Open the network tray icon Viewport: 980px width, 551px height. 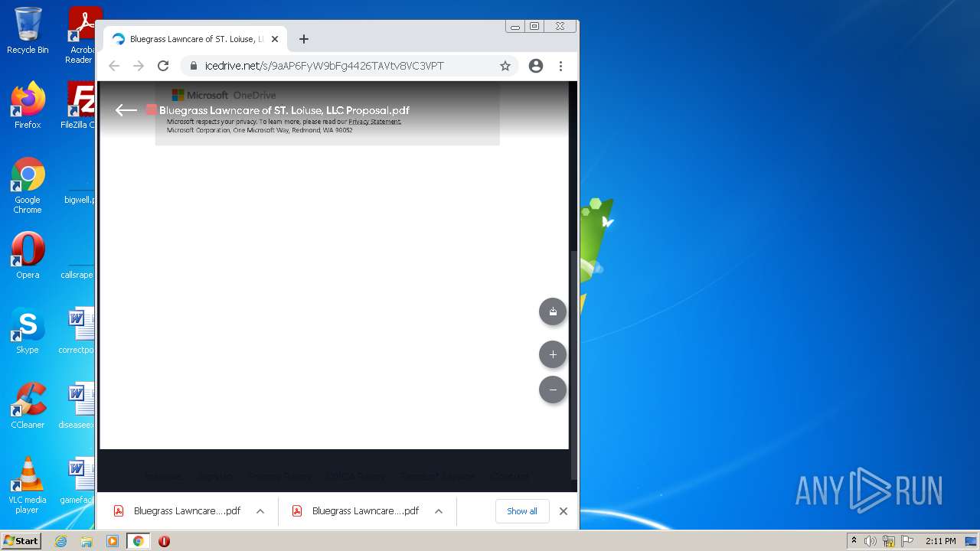click(x=889, y=541)
